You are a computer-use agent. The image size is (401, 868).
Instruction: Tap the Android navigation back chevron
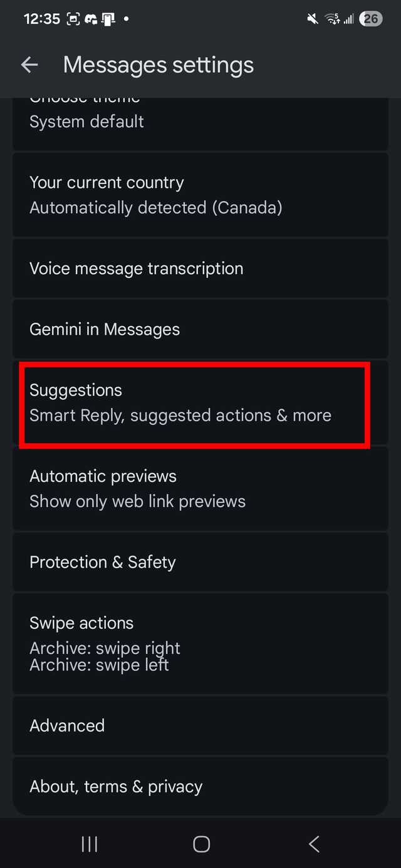click(x=314, y=844)
